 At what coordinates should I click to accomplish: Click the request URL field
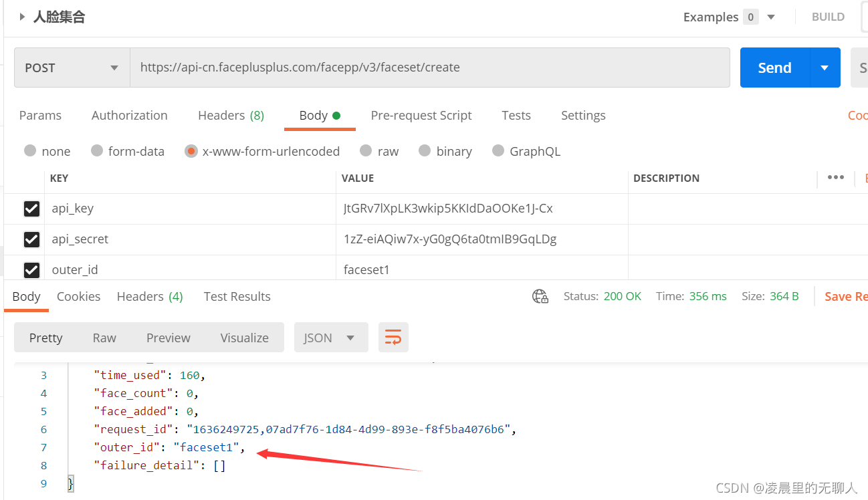pos(429,68)
